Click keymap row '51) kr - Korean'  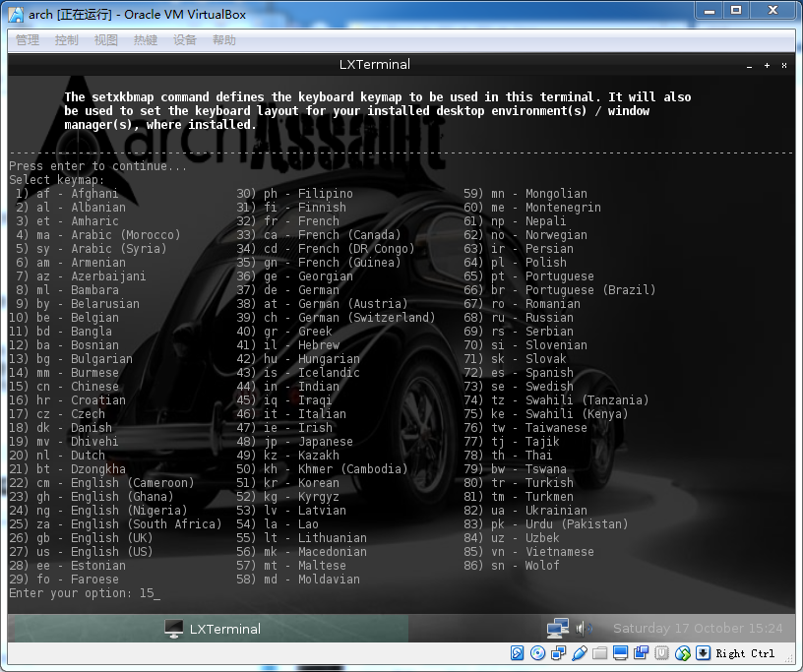pyautogui.click(x=287, y=482)
